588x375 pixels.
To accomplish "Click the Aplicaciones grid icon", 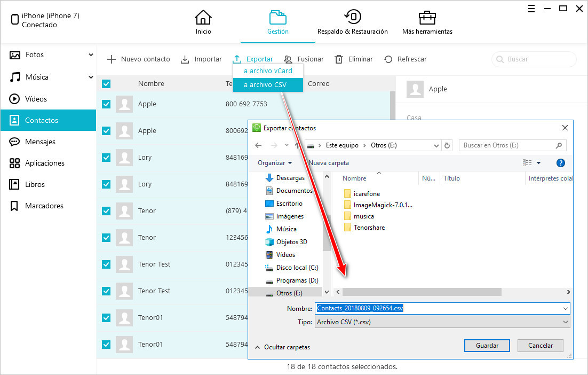I will coord(14,163).
